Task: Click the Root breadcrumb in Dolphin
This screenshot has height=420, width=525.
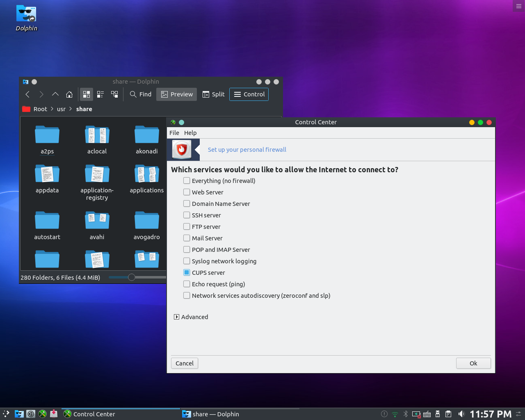Action: click(40, 109)
